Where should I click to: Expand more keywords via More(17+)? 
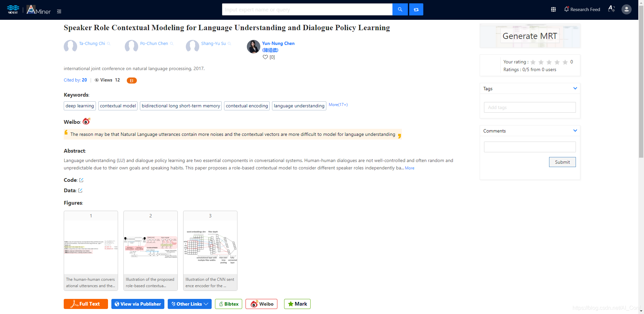[x=338, y=105]
